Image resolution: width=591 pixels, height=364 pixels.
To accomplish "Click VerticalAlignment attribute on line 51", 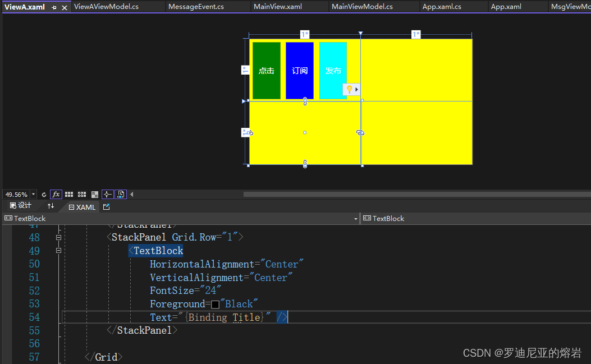I will click(197, 278).
